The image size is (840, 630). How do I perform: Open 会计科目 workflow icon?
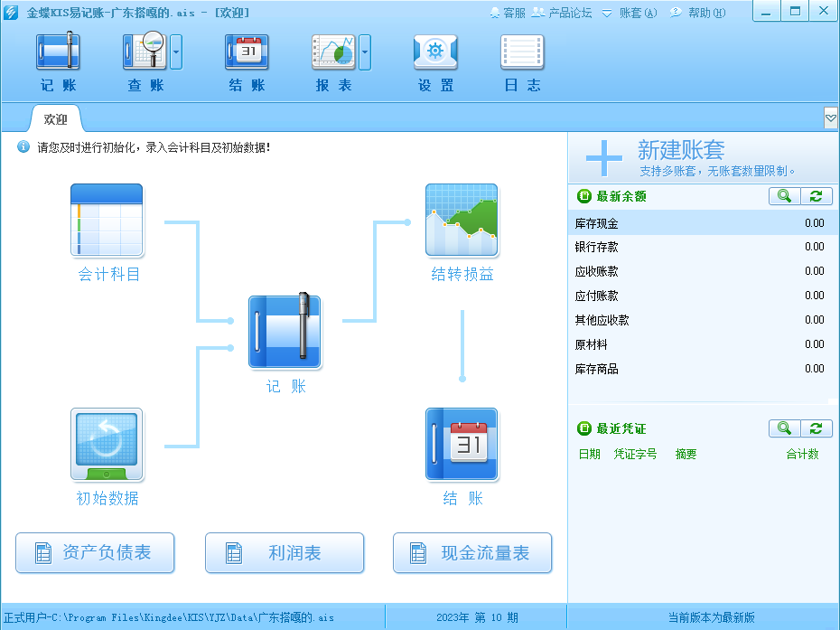(107, 220)
